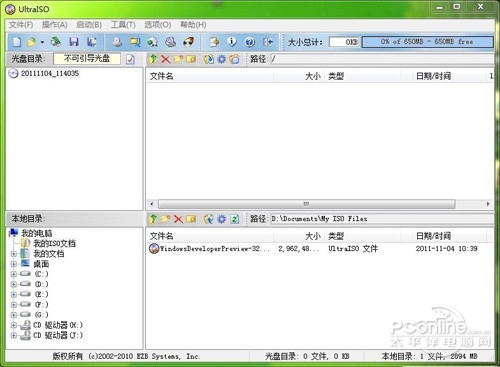This screenshot has height=367, width=500.
Task: Click the upper 路径 field showing /
Action: (x=382, y=59)
